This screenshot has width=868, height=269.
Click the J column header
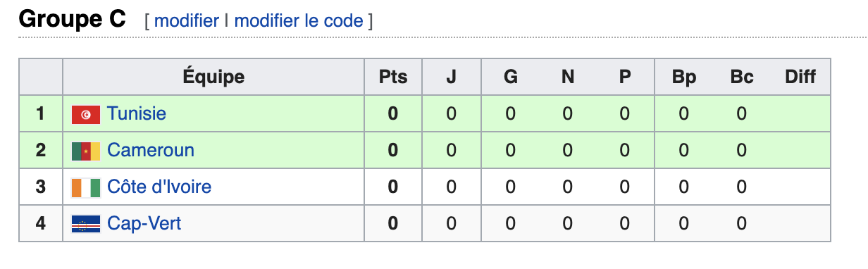[x=452, y=76]
